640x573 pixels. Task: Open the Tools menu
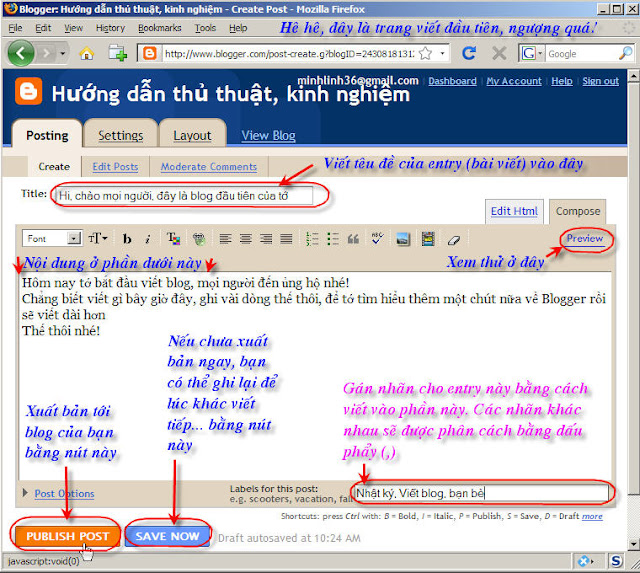pyautogui.click(x=205, y=28)
